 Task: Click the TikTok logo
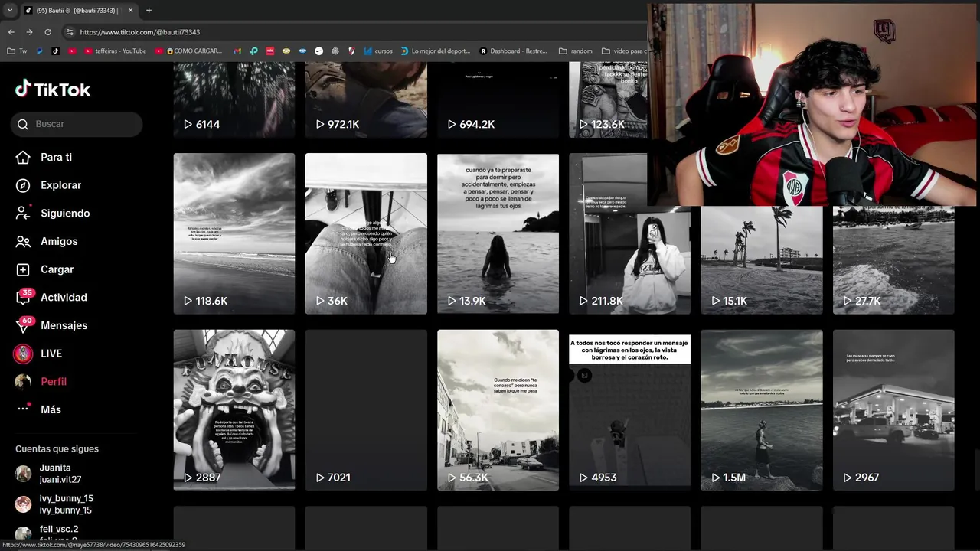click(x=53, y=90)
